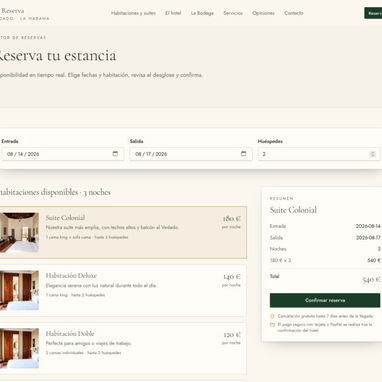Click the Huéspedes number field
The width and height of the screenshot is (382, 382).
319,154
